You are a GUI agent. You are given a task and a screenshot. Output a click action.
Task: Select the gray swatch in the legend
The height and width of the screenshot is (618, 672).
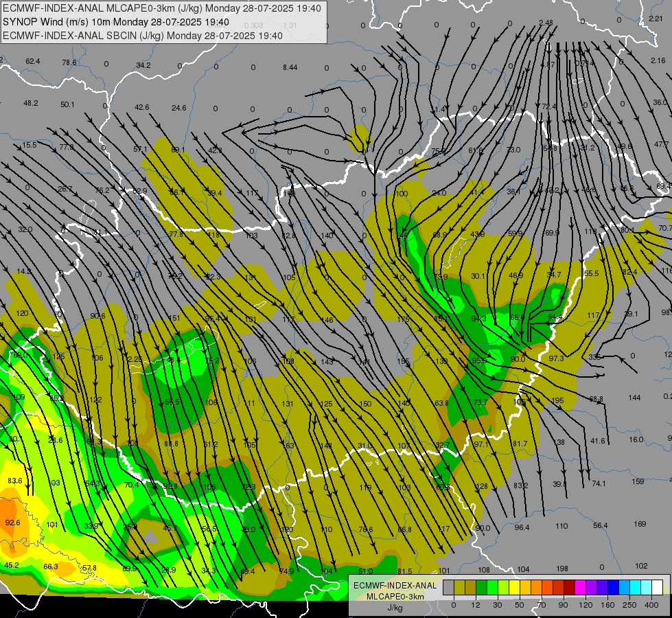pyautogui.click(x=449, y=587)
